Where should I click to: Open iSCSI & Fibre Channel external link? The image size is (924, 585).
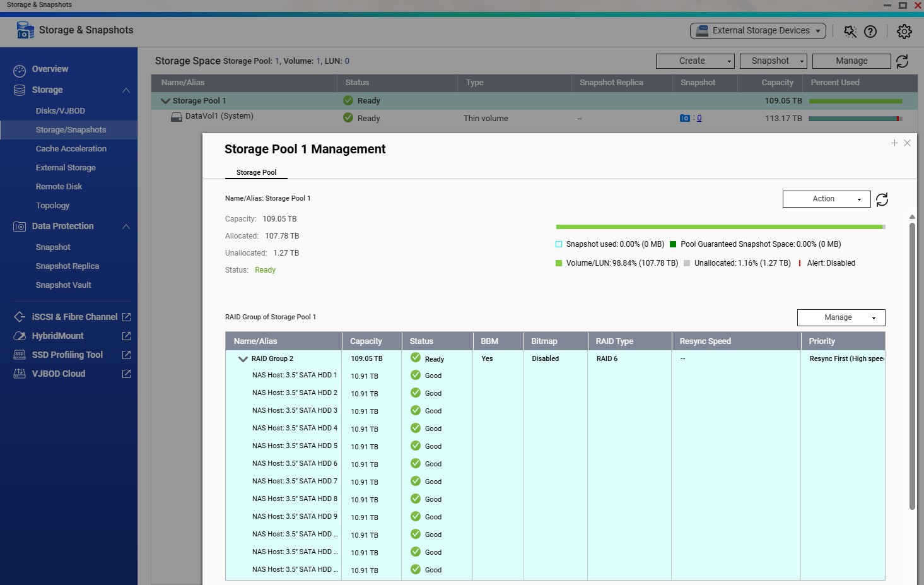coord(126,317)
